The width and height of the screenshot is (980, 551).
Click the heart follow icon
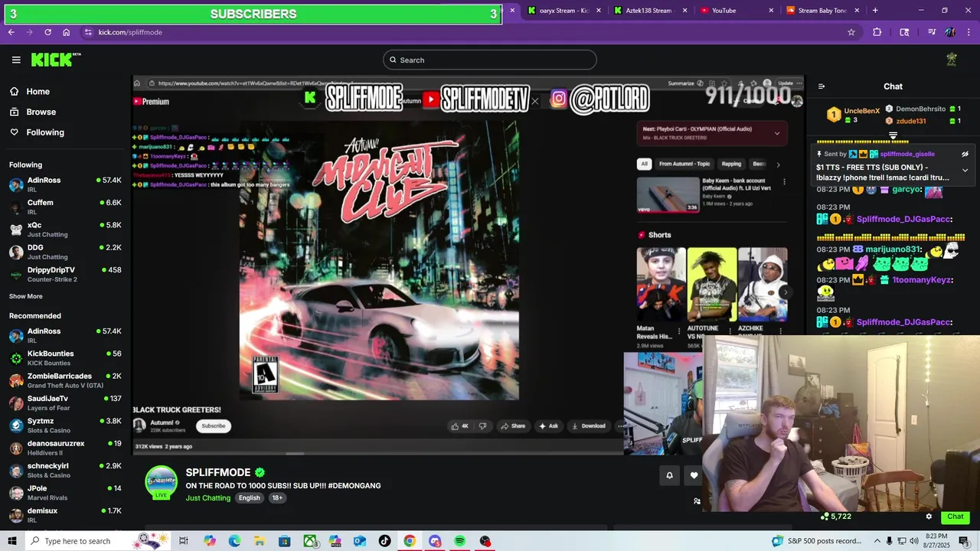point(694,475)
